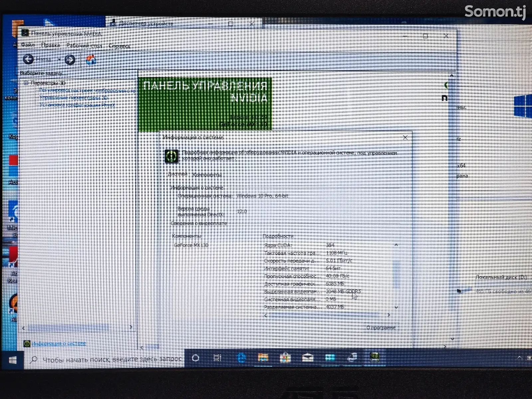Screen dimensions: 532x399
Task: Open Cortana circle icon on taskbar
Action: (196, 358)
